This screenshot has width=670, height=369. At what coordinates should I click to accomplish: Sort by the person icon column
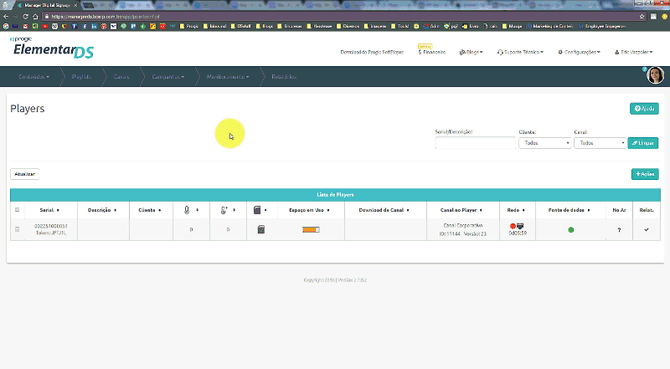227,210
